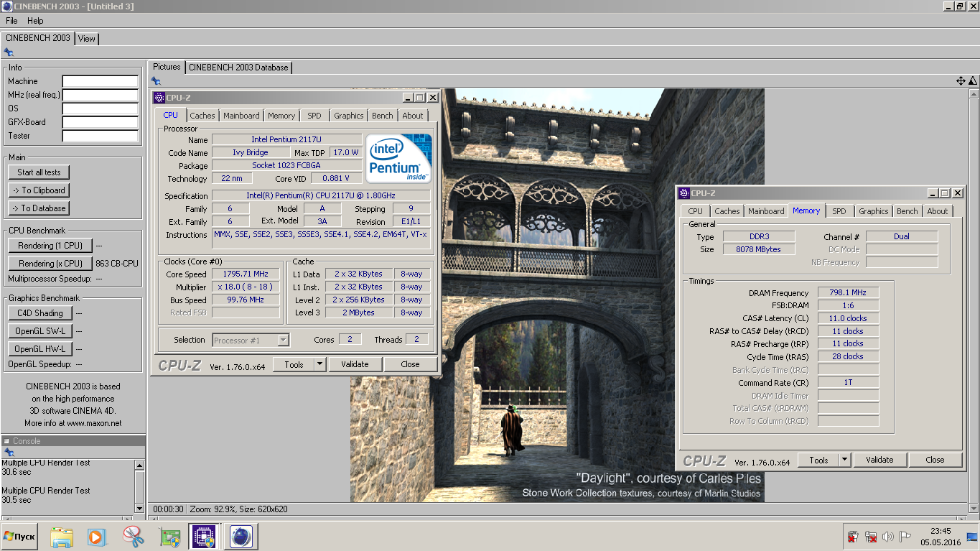This screenshot has height=551, width=980.
Task: Click the pin icon under the CINEBENCH 2003 tab
Action: (x=9, y=52)
